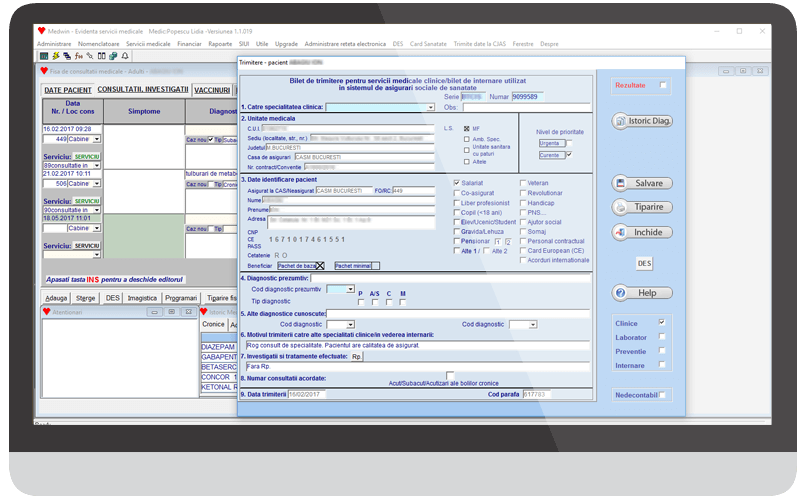Open the 90consultatie service dropdown
The width and height of the screenshot is (806, 500).
(x=97, y=210)
